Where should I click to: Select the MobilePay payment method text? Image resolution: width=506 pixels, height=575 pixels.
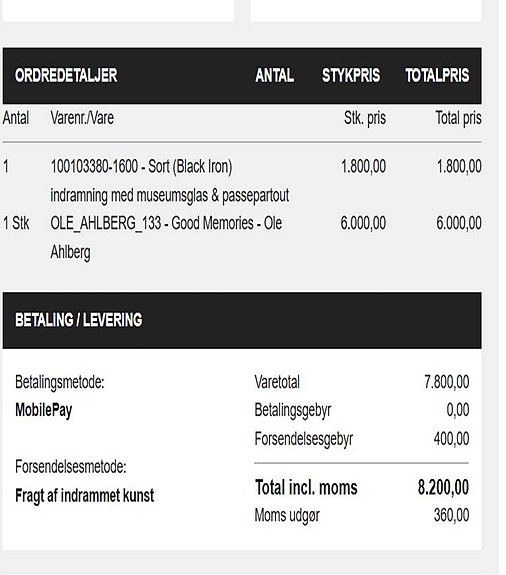point(44,410)
